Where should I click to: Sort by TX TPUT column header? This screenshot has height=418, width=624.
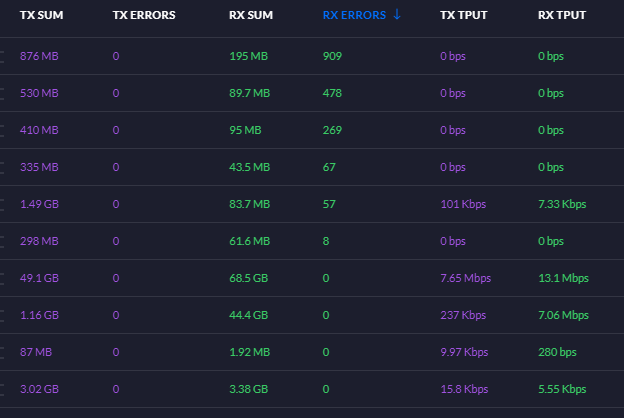click(464, 15)
